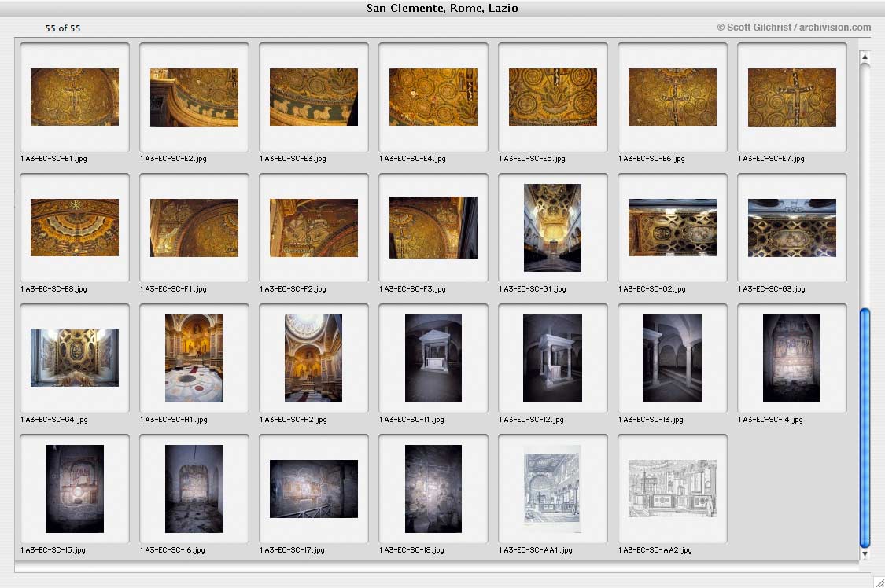Screen dimensions: 885x588
Task: Click the filename label 1A3-EC-SC-F2.jpg
Action: tap(293, 289)
